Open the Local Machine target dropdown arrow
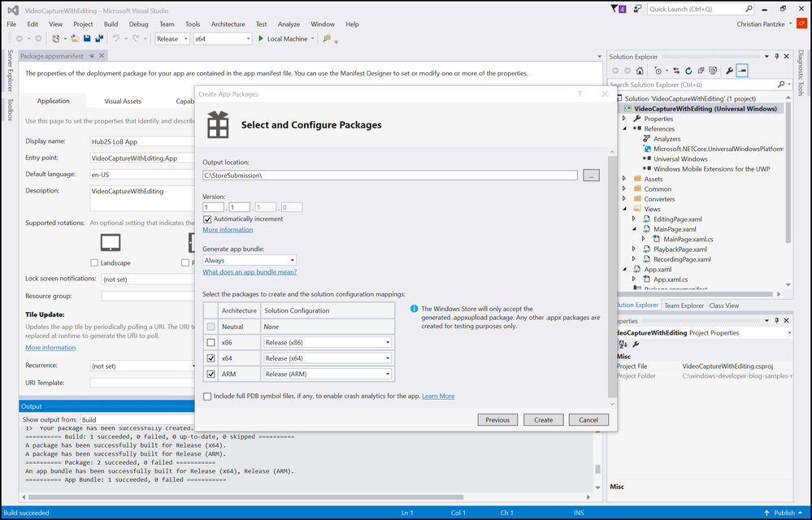 pyautogui.click(x=312, y=39)
